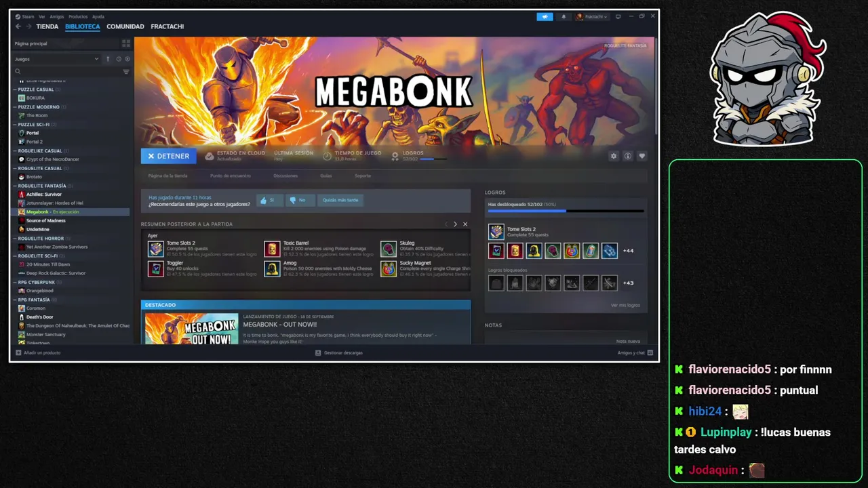The height and width of the screenshot is (488, 868).
Task: Sort library by recent activity clock icon
Action: tap(118, 59)
